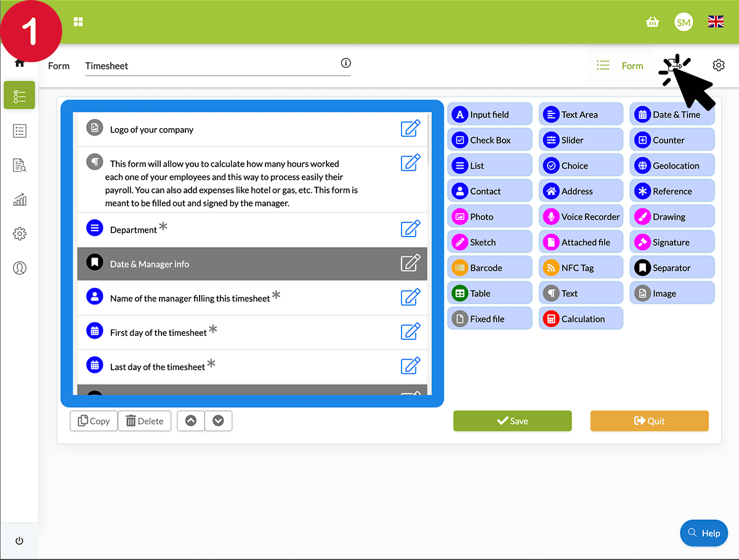Select the Department list row
The image size is (739, 560).
tap(252, 229)
